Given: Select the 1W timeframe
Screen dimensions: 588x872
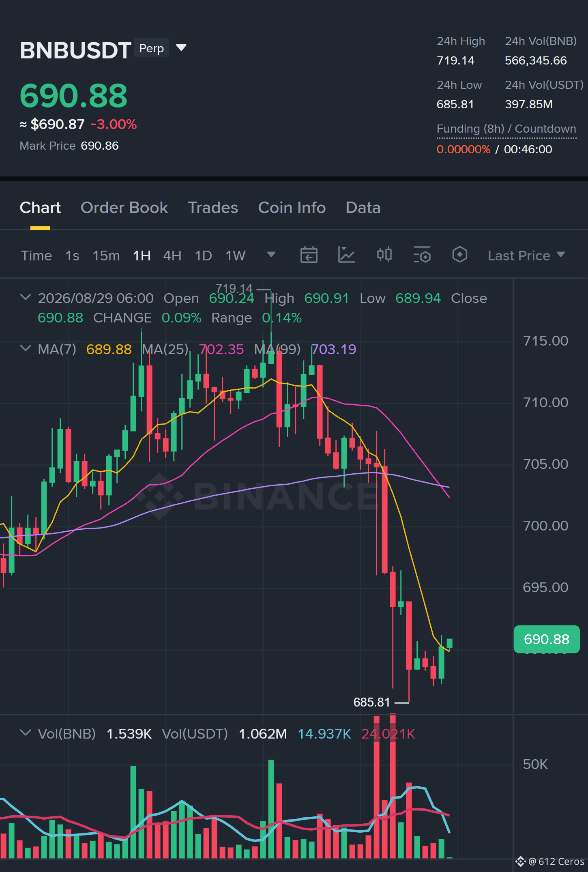Looking at the screenshot, I should [236, 256].
